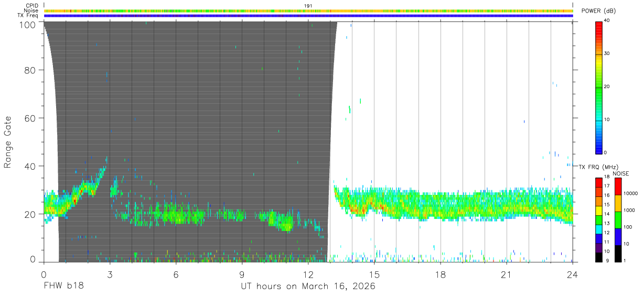Click the 100 tick on Range Gate axis
This screenshot has width=644, height=297.
28,25
